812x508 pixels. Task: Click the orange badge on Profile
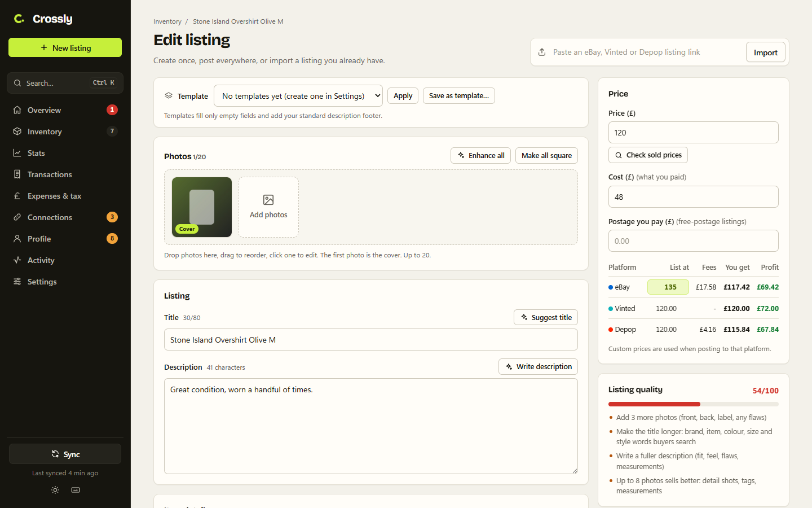[112, 238]
